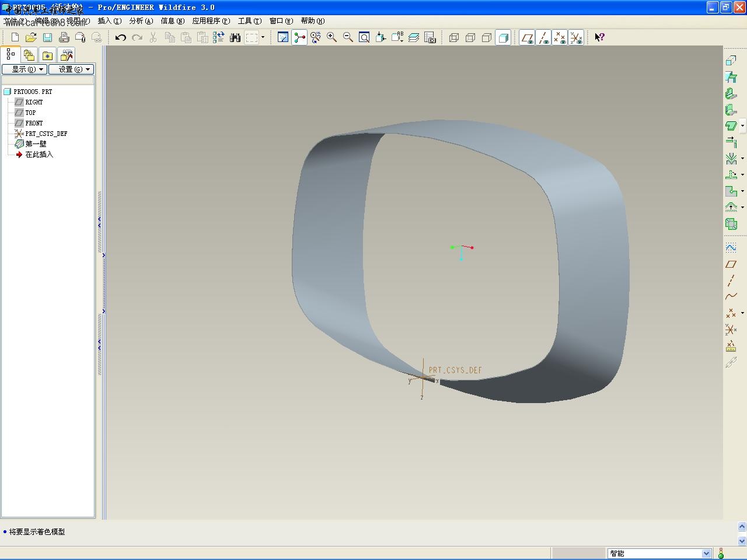Expand the Datum point flyout arrow
Viewport: 747px width, 560px height.
point(742,313)
